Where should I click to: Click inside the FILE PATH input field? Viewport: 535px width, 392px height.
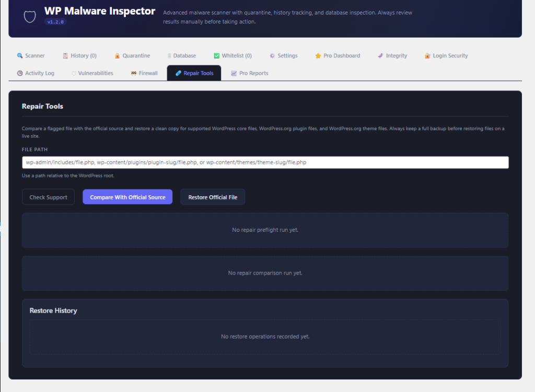tap(265, 162)
